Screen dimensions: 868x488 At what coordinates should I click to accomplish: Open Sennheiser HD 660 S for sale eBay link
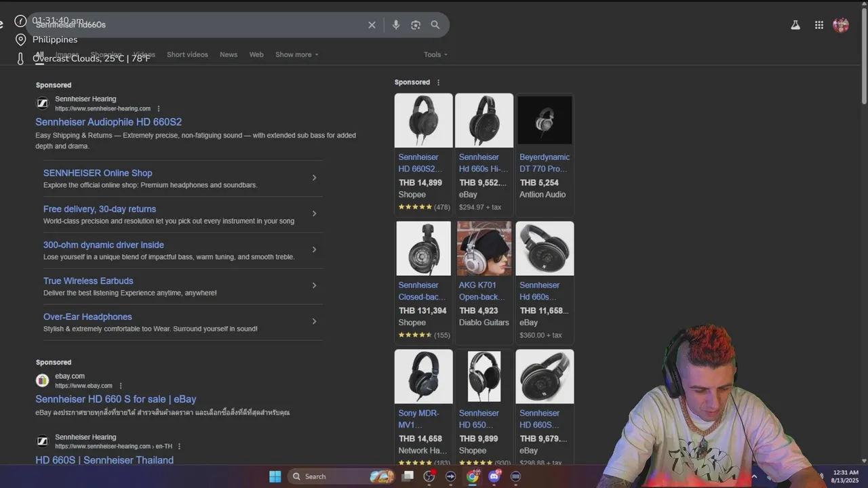116,399
